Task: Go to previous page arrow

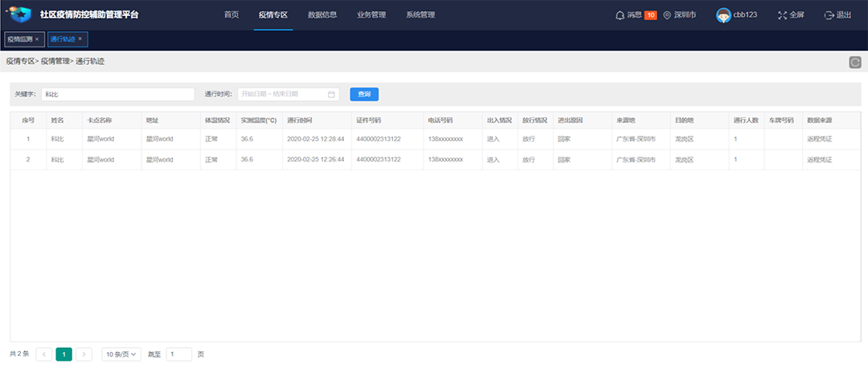Action: point(43,354)
